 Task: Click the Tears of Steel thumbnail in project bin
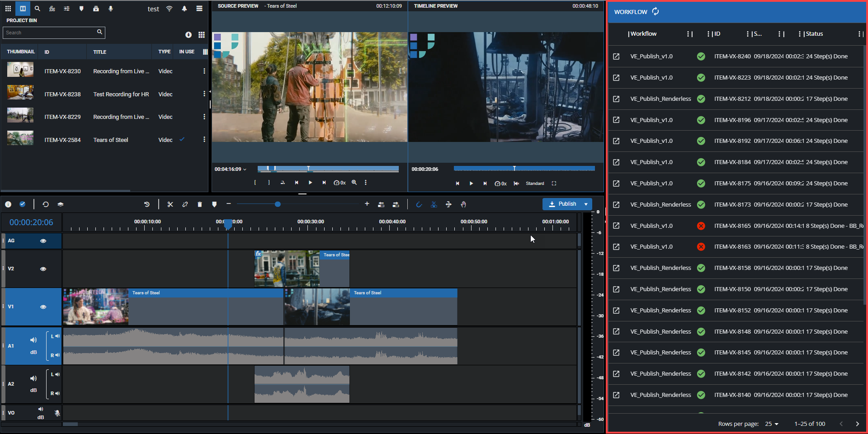click(20, 138)
